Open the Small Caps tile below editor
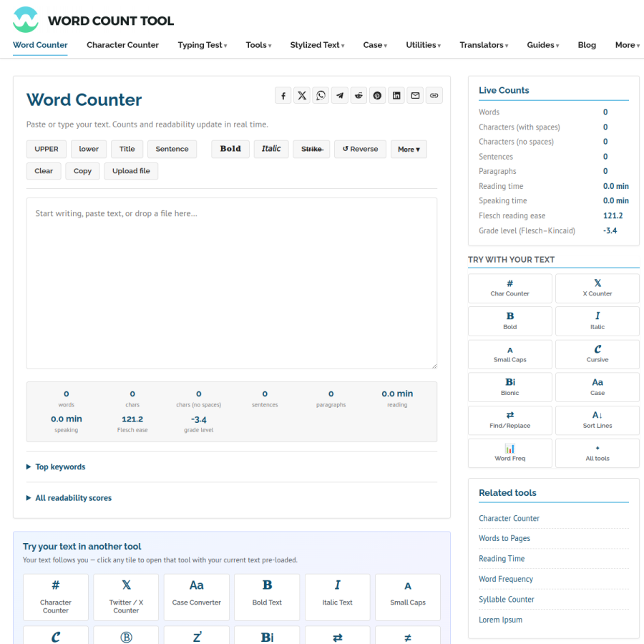This screenshot has height=644, width=644. point(408,597)
